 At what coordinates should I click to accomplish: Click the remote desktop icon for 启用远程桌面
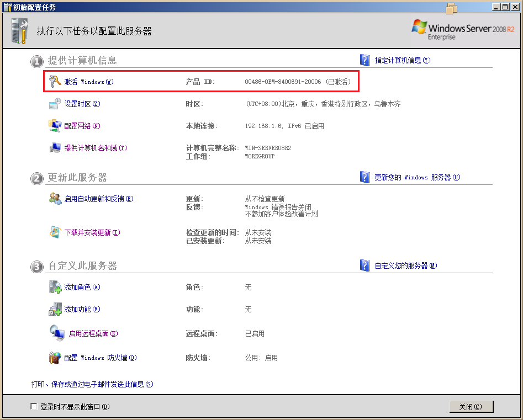click(57, 333)
